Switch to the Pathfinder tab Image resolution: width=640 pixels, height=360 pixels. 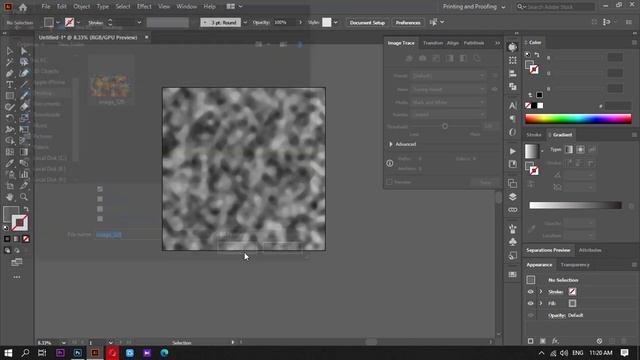[473, 43]
